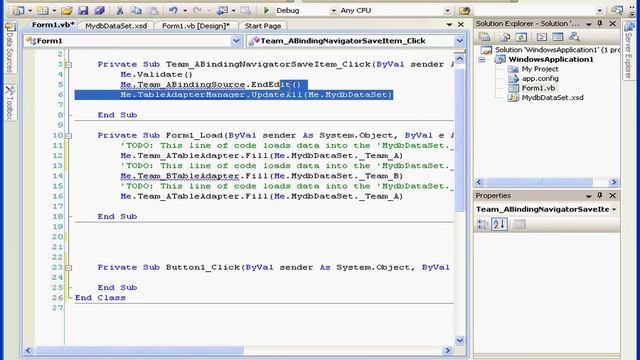Switch to the MydbDataSet.xsd tab
Screen dimensions: 640x360
116,26
